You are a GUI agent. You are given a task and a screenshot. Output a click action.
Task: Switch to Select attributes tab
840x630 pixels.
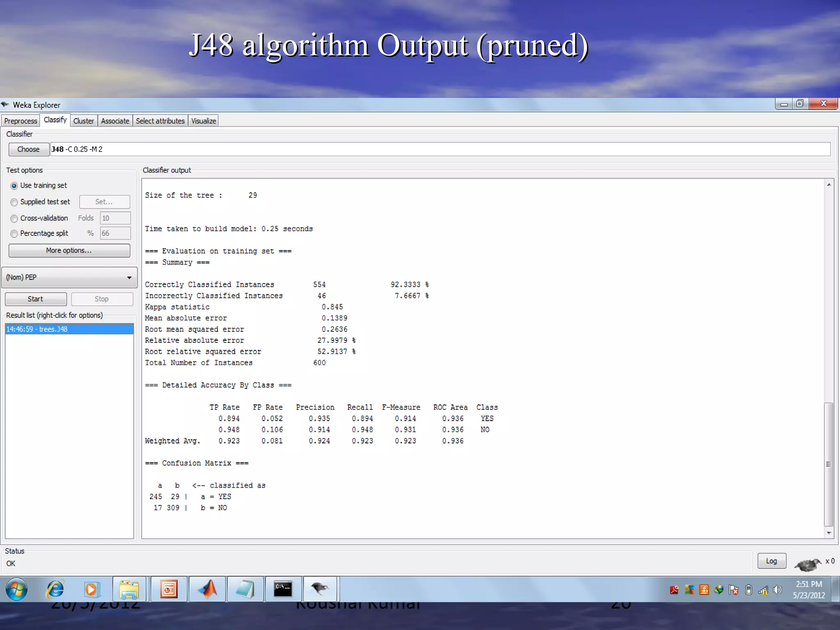(160, 121)
